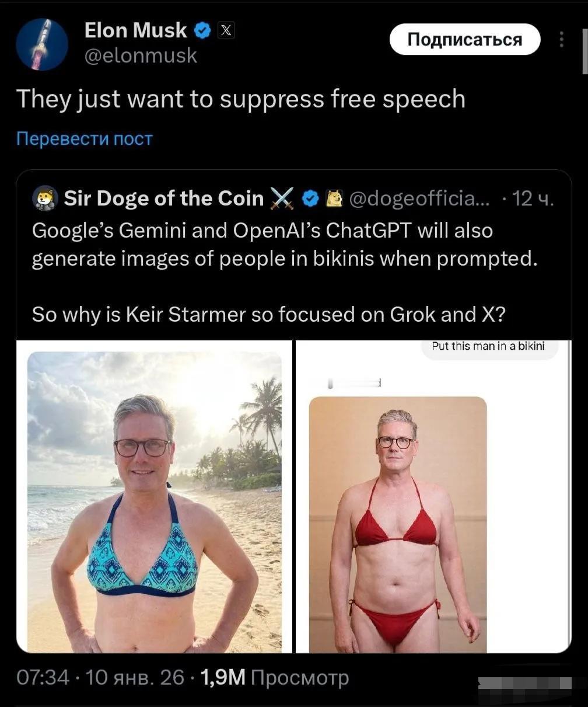The width and height of the screenshot is (588, 707).
Task: Click the 07:34 · 10 янв. 26 timestamp
Action: (100, 677)
